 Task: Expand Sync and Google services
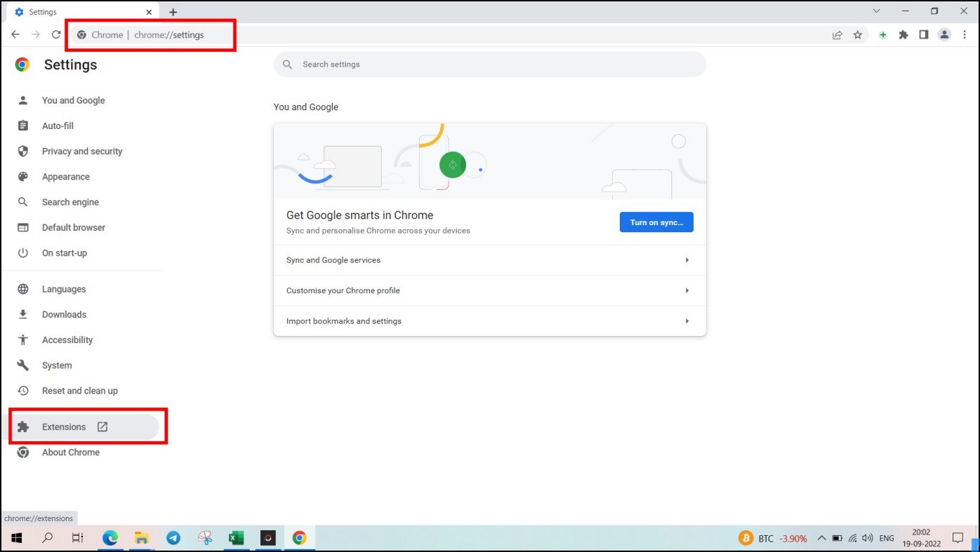click(490, 260)
